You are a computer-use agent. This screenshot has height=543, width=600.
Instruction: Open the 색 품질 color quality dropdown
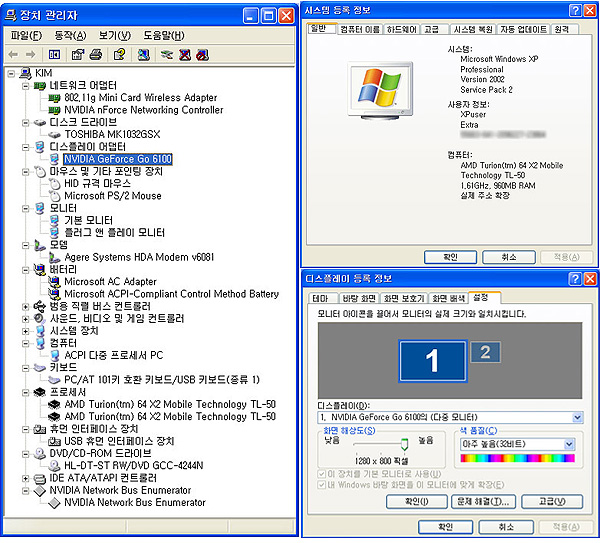pyautogui.click(x=569, y=444)
